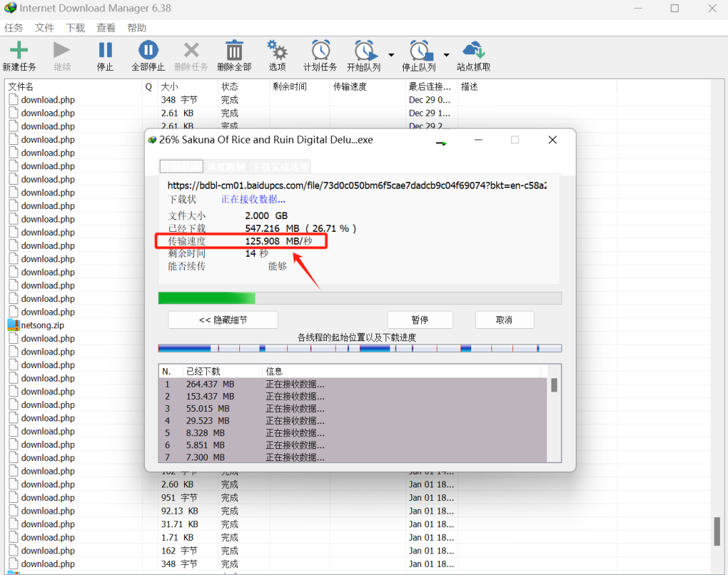728x575 pixels.
Task: Open the 查看 menu
Action: (106, 28)
